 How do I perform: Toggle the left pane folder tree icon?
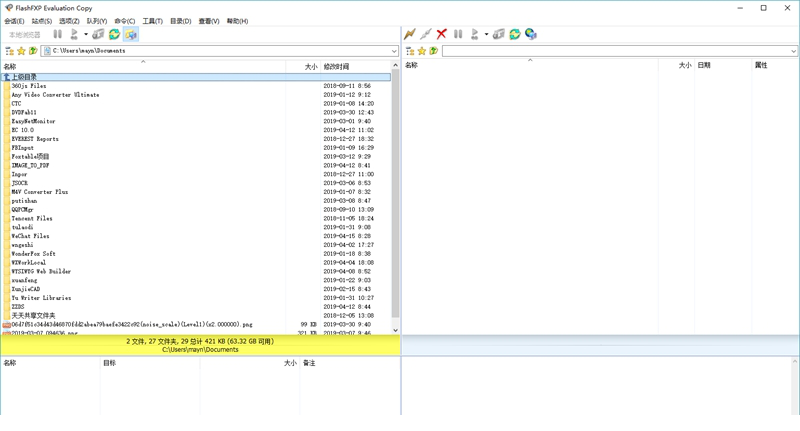point(9,51)
